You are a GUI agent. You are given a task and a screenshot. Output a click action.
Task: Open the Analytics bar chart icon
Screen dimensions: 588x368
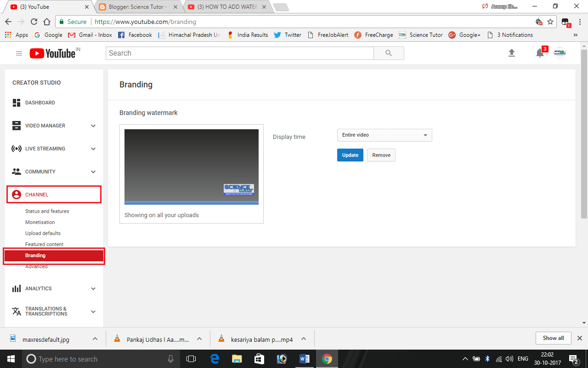coord(17,288)
